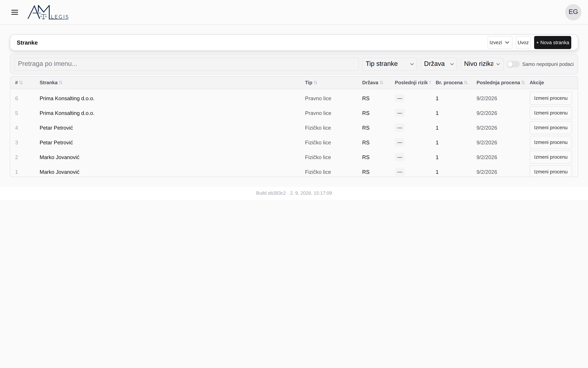Click Fizičko lice type in row 4
Screen dimensions: 588x368
click(x=318, y=128)
